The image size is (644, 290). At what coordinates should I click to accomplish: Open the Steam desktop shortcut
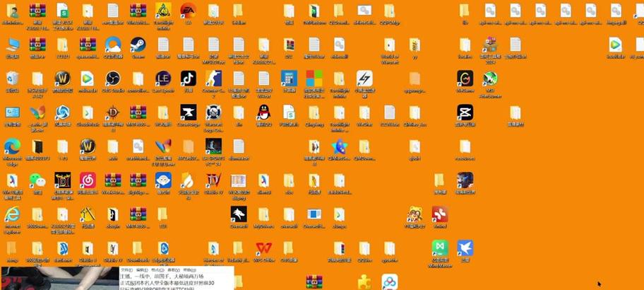tap(138, 45)
